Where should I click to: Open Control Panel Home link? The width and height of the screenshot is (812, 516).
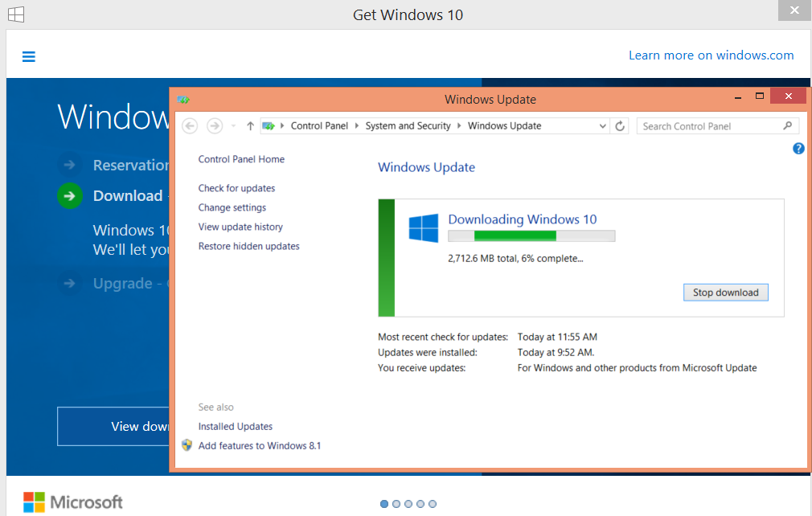[x=241, y=159]
